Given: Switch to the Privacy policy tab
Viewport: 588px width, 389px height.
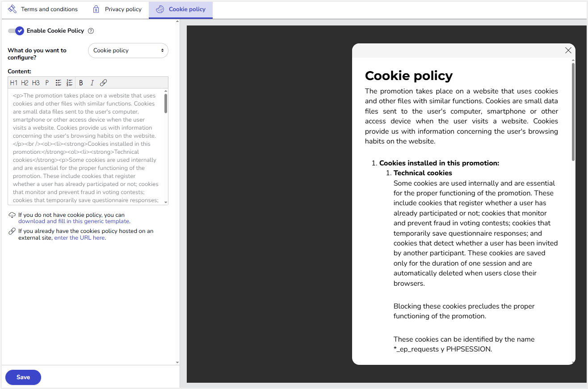Looking at the screenshot, I should point(117,9).
